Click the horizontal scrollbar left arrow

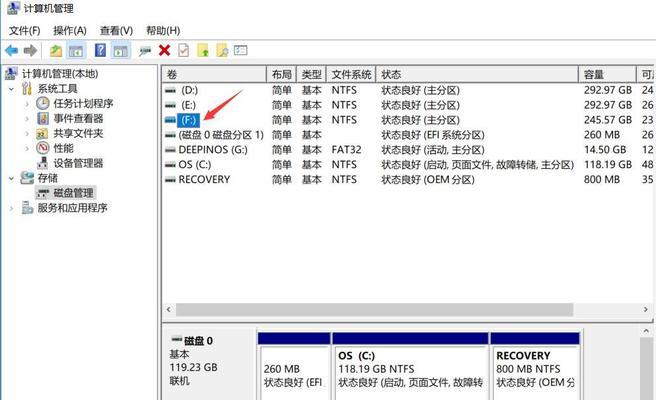[169, 310]
